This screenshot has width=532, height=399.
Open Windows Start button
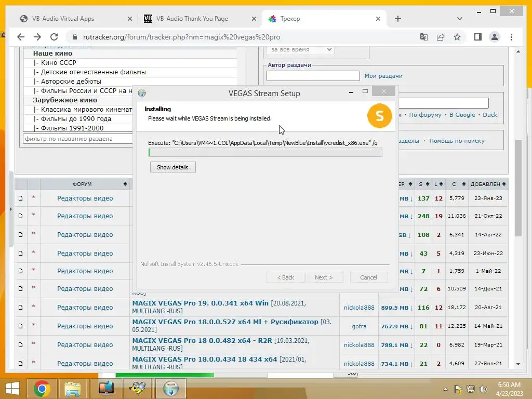pos(12,389)
